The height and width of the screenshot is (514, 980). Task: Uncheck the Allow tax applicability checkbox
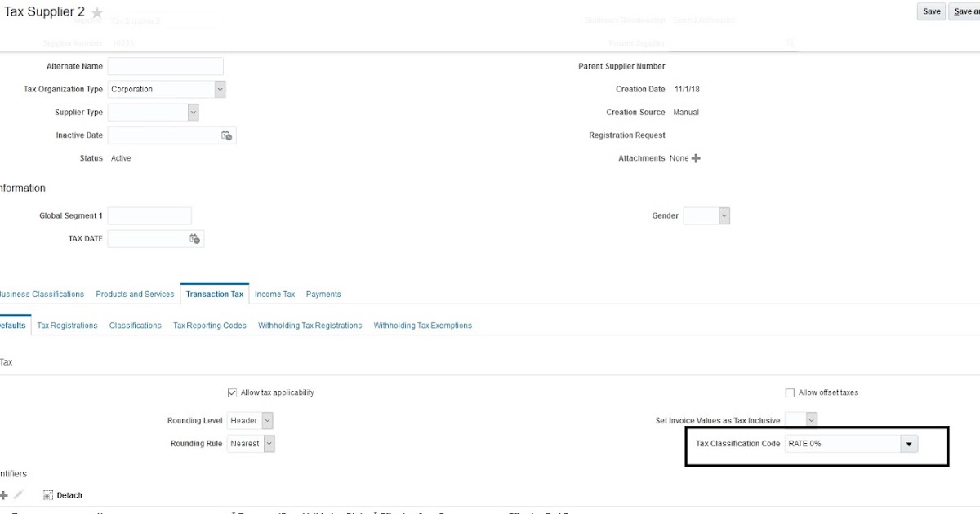232,392
